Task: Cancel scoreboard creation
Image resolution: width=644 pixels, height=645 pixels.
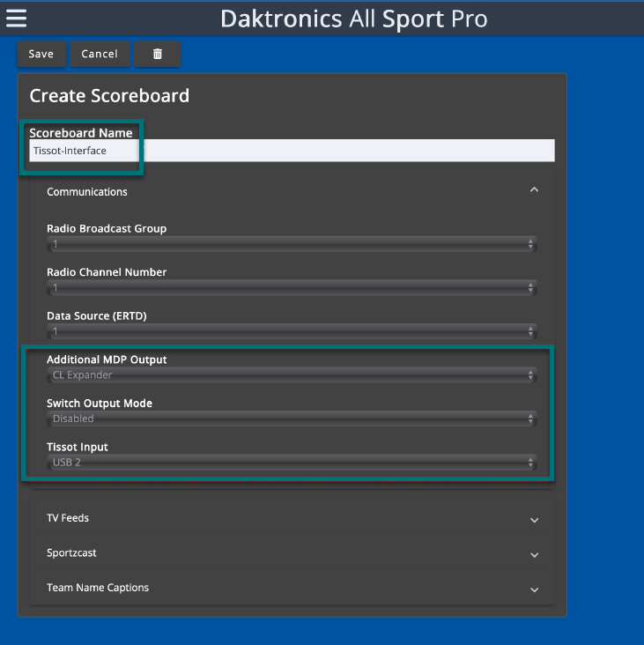Action: coord(100,54)
